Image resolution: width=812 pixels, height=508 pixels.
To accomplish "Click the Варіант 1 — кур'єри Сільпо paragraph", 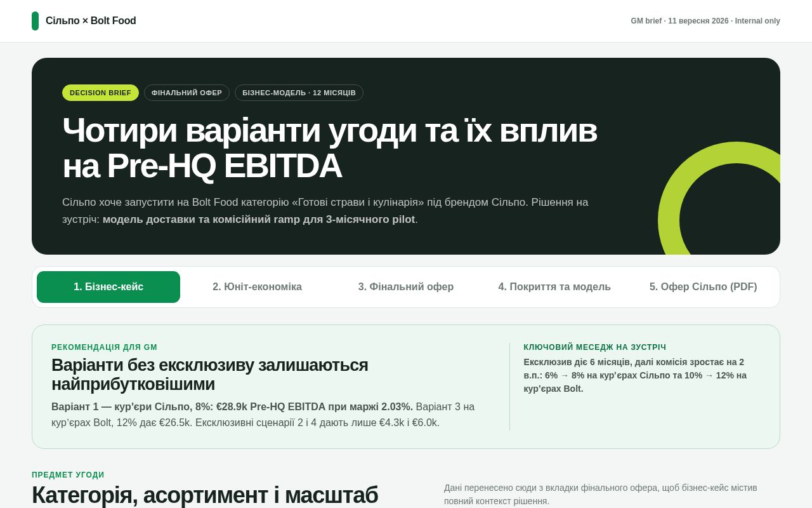I will (x=263, y=415).
